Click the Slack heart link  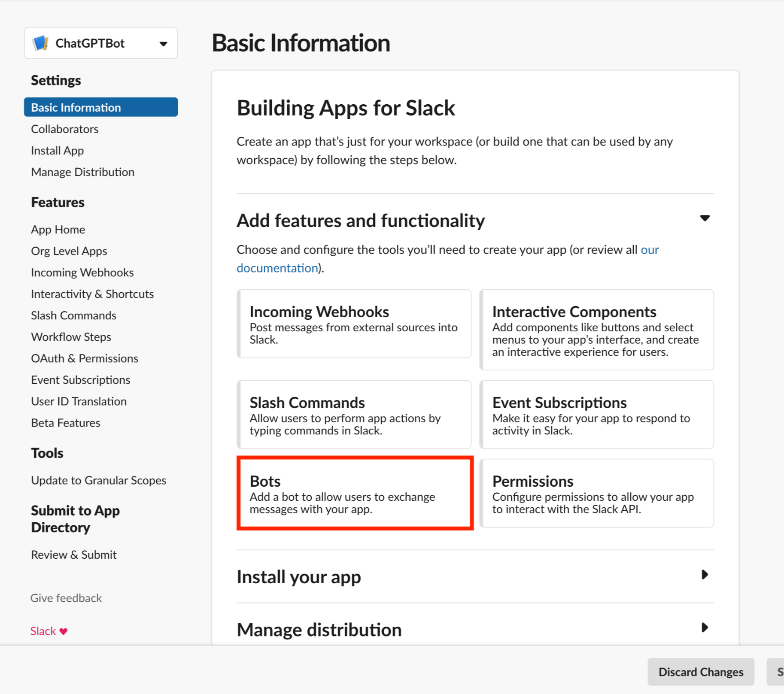click(x=49, y=631)
